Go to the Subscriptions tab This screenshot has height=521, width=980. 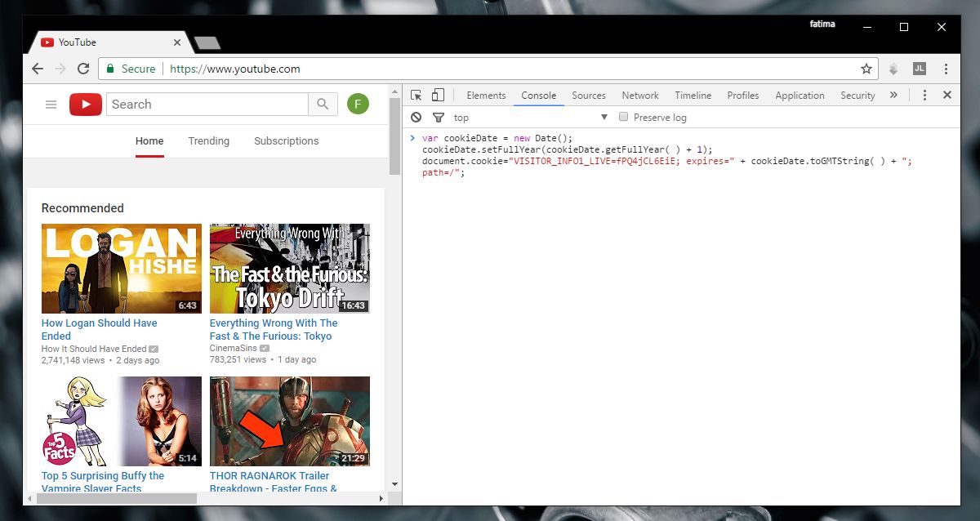286,141
